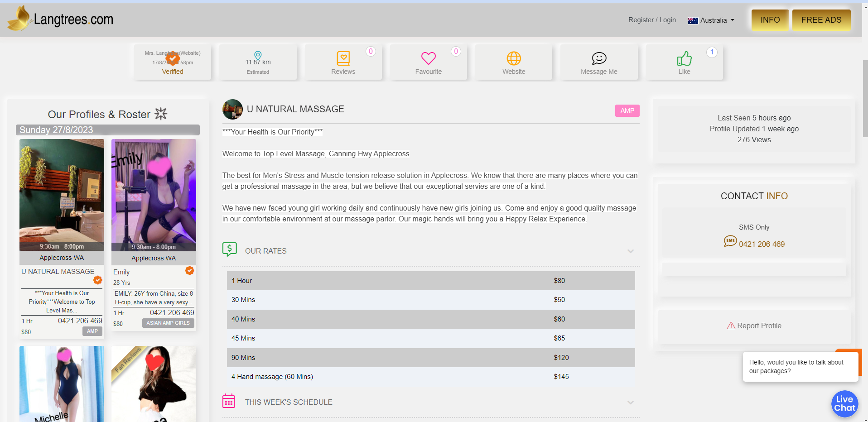
Task: Select the 45 Mins $65 rate row
Action: pyautogui.click(x=431, y=338)
